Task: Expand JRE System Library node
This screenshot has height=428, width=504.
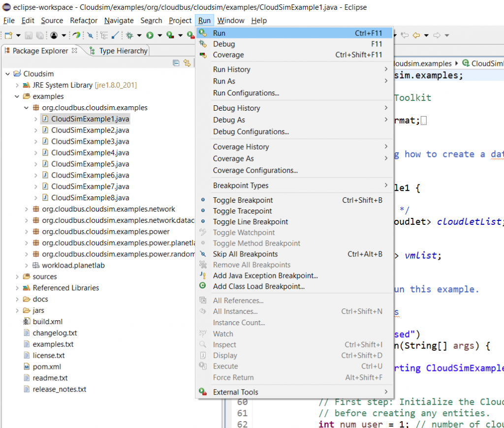Action: 17,85
